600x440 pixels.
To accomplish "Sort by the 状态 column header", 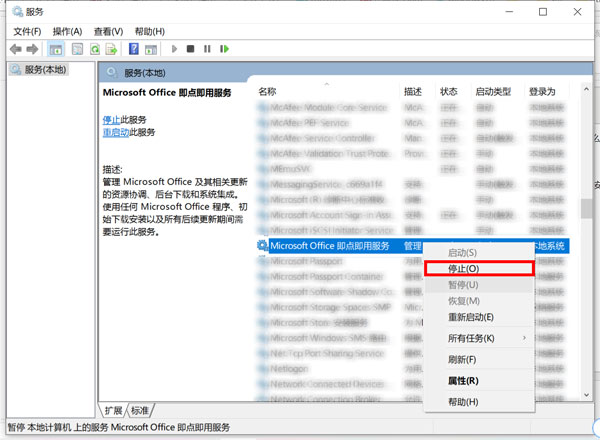I will coord(452,91).
